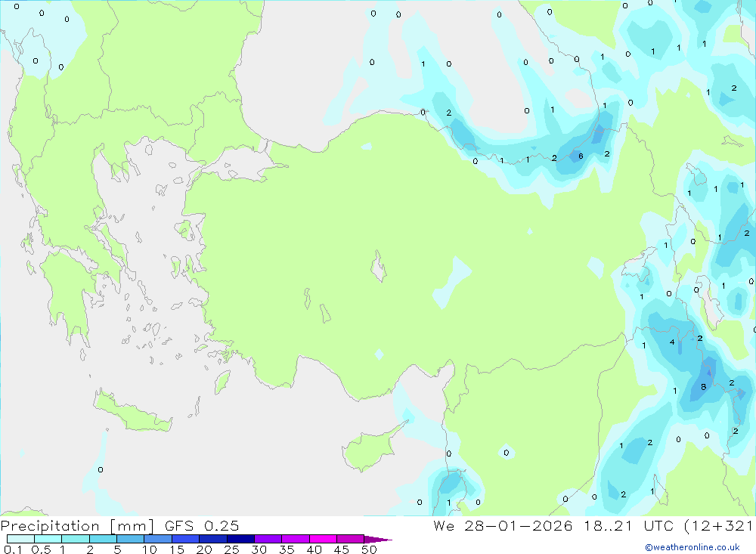756x554 pixels.
Task: Pick the lightest 0.1–0.5 mm legend swatch
Action: coord(20,539)
